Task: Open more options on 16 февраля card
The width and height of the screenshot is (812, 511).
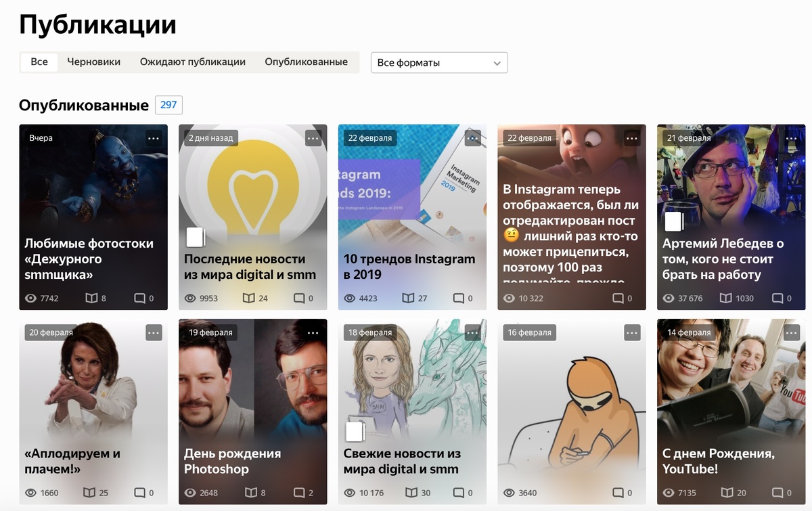Action: click(632, 333)
